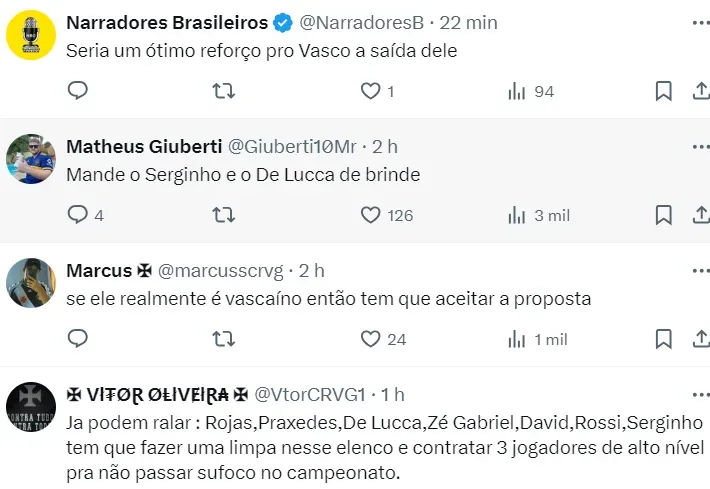Like the Narradores Brasileiros tweet
Viewport: 710px width, 489px height.
point(371,91)
